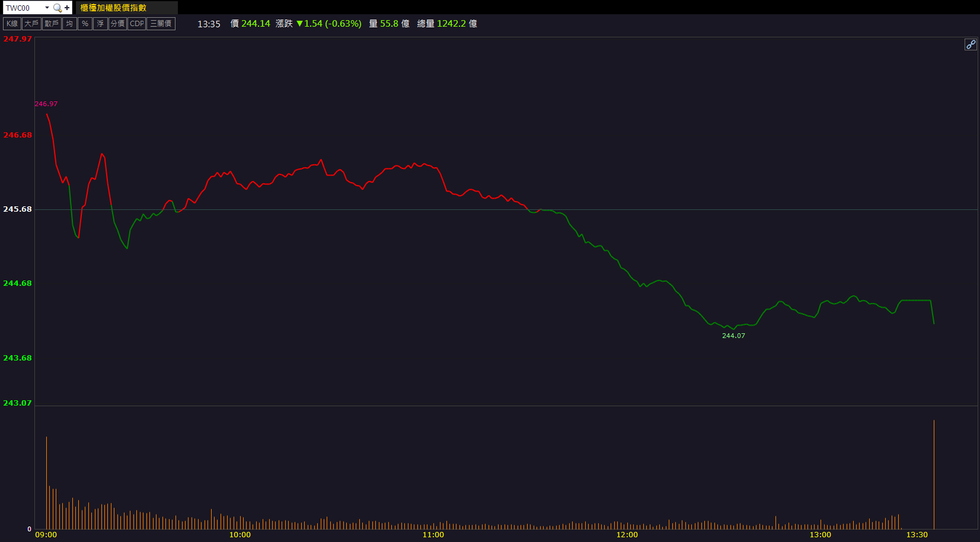Select the 櫃檯加權股價指數 title tab

coord(113,8)
